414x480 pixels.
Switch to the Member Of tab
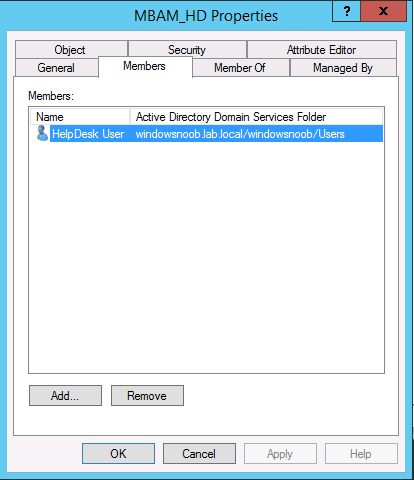pos(241,68)
